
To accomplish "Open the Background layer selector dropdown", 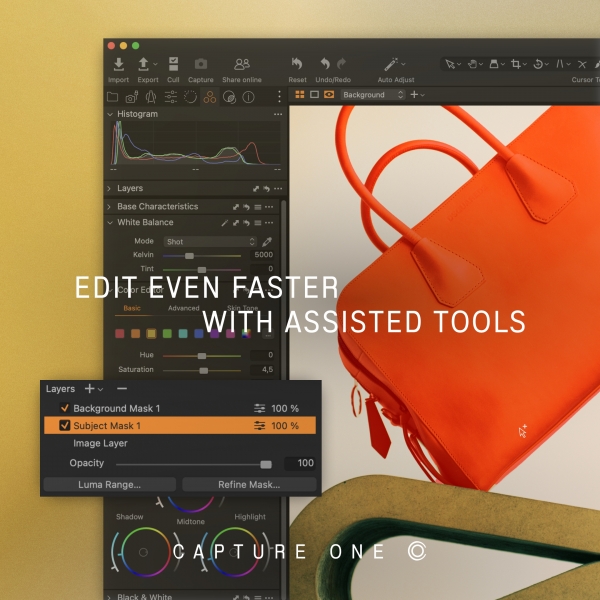I will pos(373,95).
